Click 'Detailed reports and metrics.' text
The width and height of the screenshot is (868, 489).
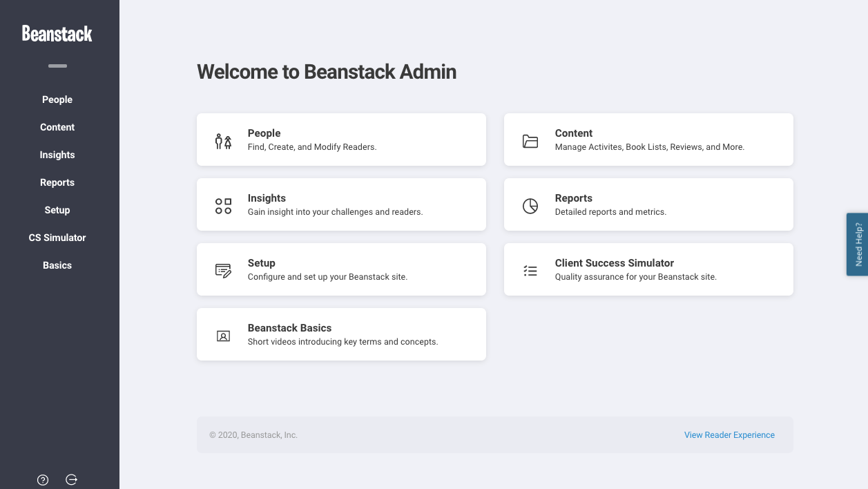coord(610,212)
